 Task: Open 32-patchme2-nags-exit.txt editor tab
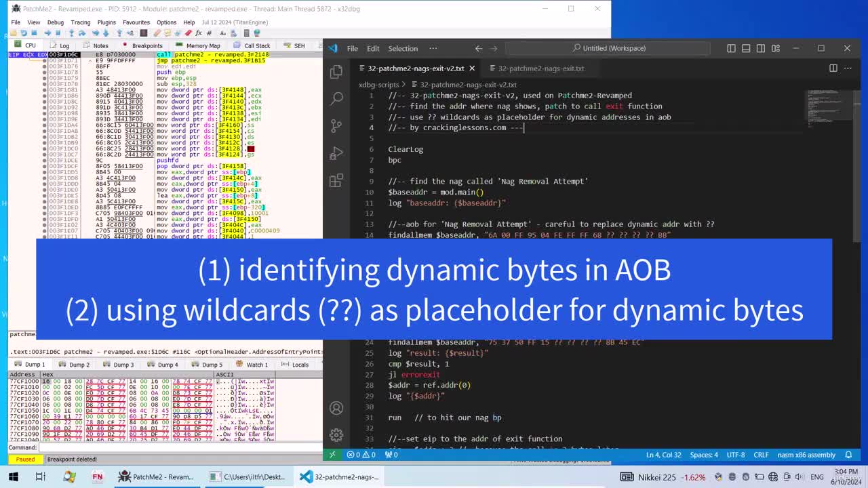(x=540, y=68)
